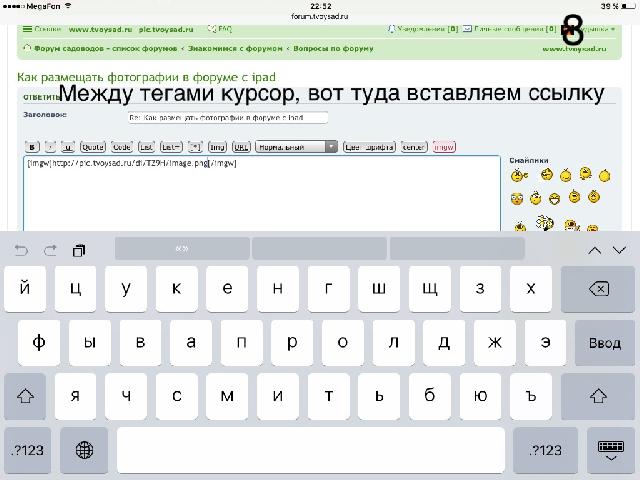Insert a List tag
The height and width of the screenshot is (480, 640).
pos(146,147)
